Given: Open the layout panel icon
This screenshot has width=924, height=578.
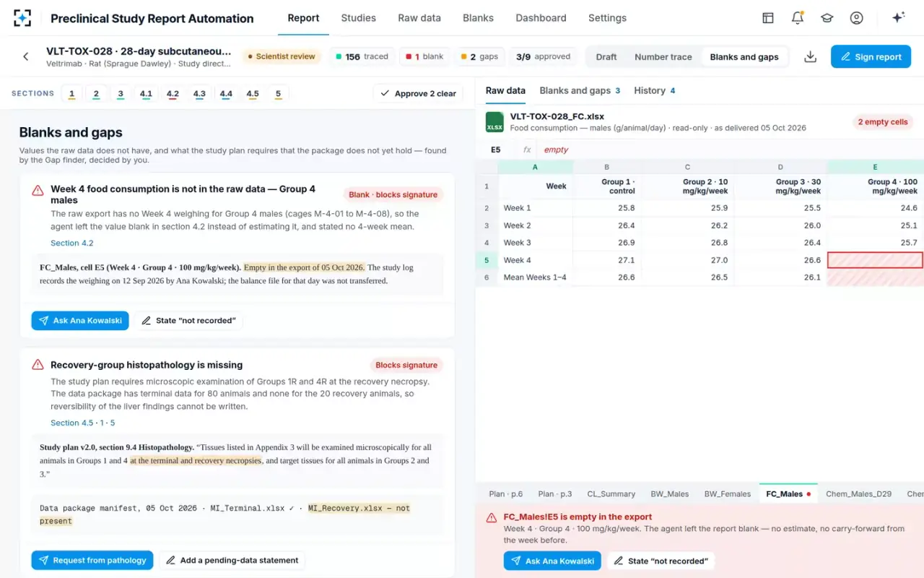Looking at the screenshot, I should click(768, 18).
